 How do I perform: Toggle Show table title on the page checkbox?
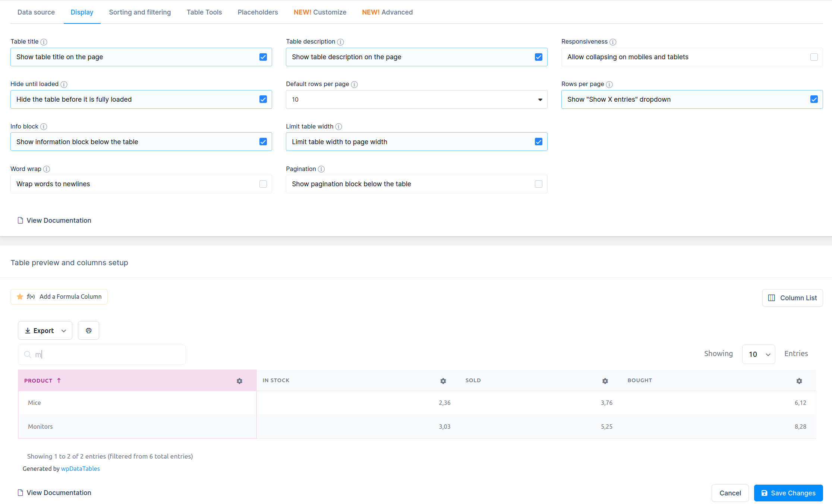coord(263,57)
